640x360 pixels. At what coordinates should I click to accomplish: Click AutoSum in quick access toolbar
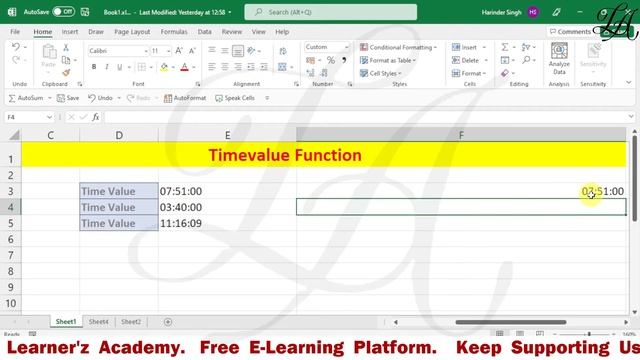click(x=27, y=98)
